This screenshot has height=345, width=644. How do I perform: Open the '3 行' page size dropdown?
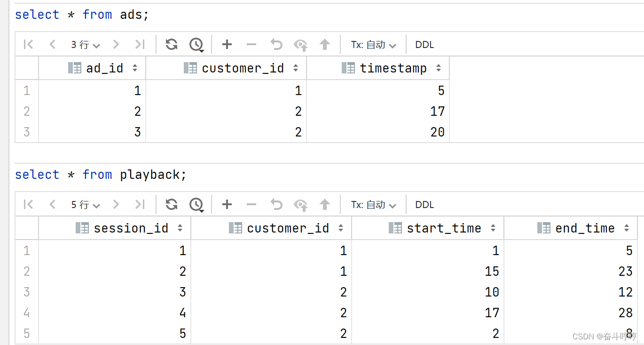[86, 45]
